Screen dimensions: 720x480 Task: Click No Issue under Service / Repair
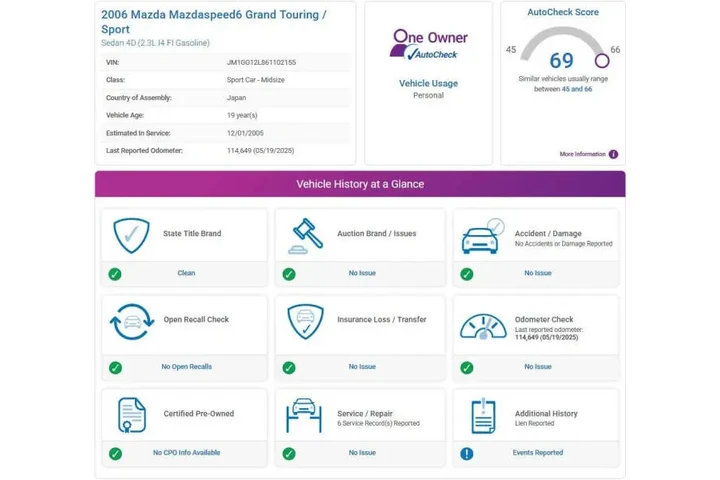coord(362,452)
